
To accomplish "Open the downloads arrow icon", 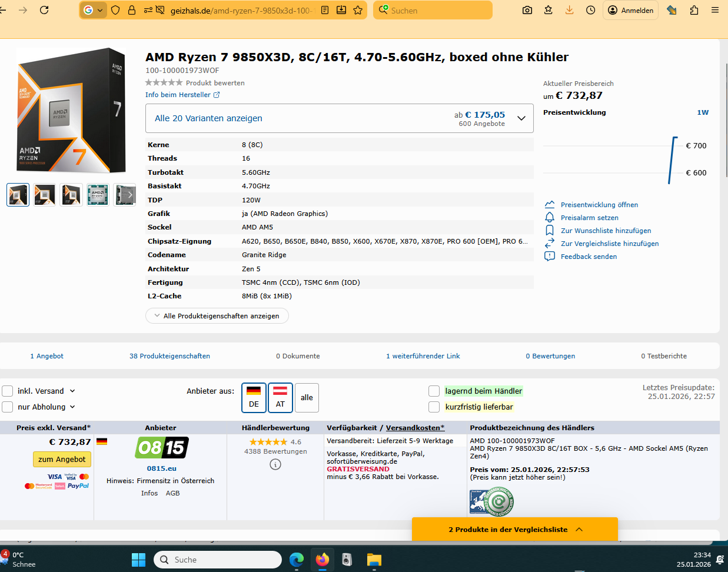I will 569,10.
